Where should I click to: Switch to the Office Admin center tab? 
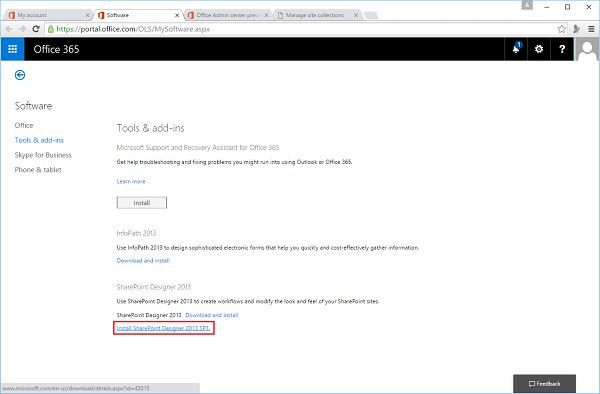(227, 15)
